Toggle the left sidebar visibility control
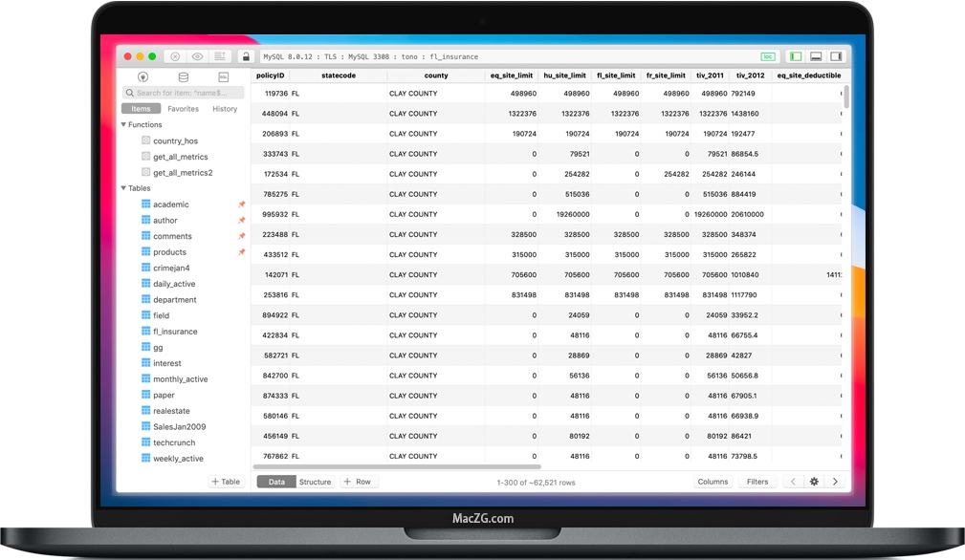 point(795,56)
